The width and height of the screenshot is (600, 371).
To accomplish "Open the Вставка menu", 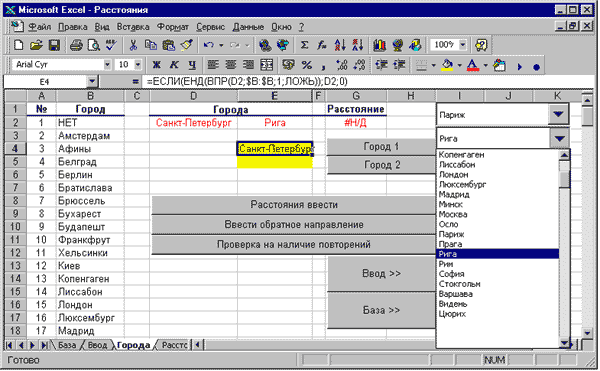I will pyautogui.click(x=133, y=27).
